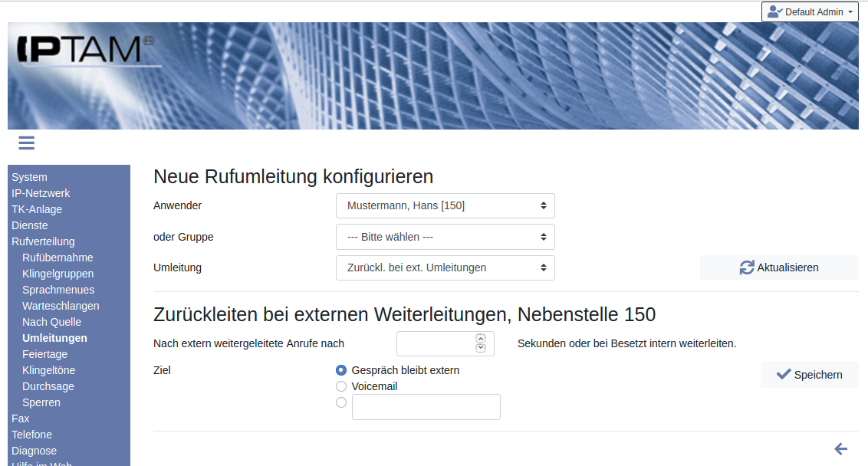Increase seconds with the up stepper arrow

pyautogui.click(x=481, y=339)
